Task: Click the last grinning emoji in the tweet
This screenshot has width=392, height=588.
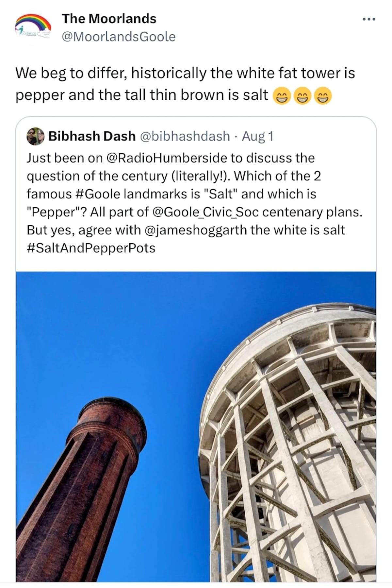Action: coord(323,96)
